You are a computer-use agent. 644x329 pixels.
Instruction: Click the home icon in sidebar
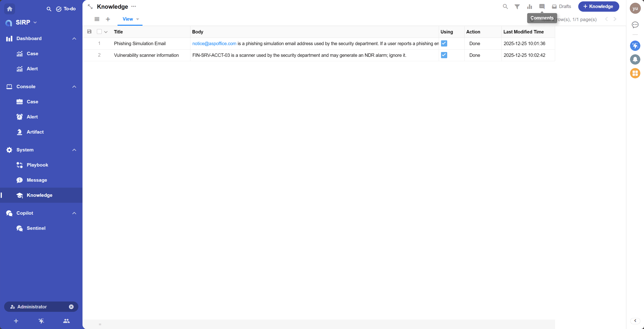point(9,9)
